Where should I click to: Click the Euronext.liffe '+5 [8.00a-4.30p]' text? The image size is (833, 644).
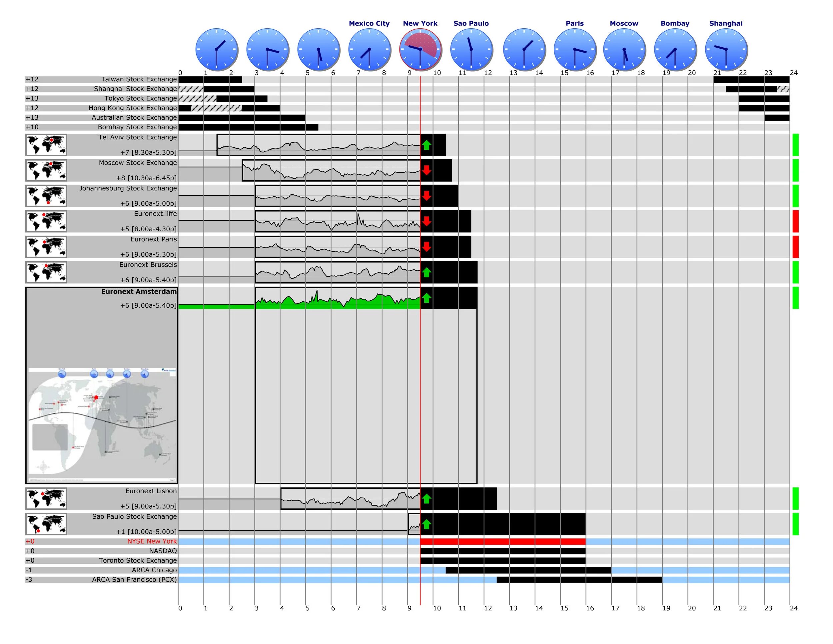click(148, 229)
